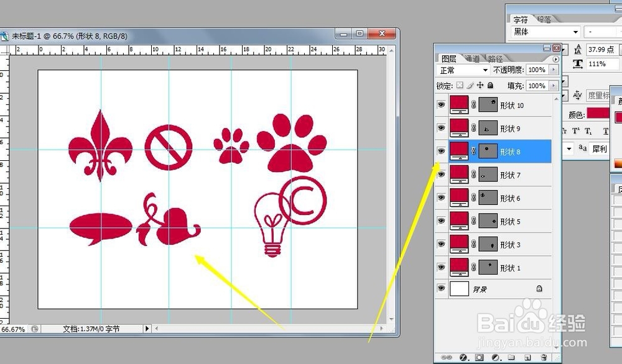
Task: Hide the 形状 6 layer
Action: [x=441, y=198]
